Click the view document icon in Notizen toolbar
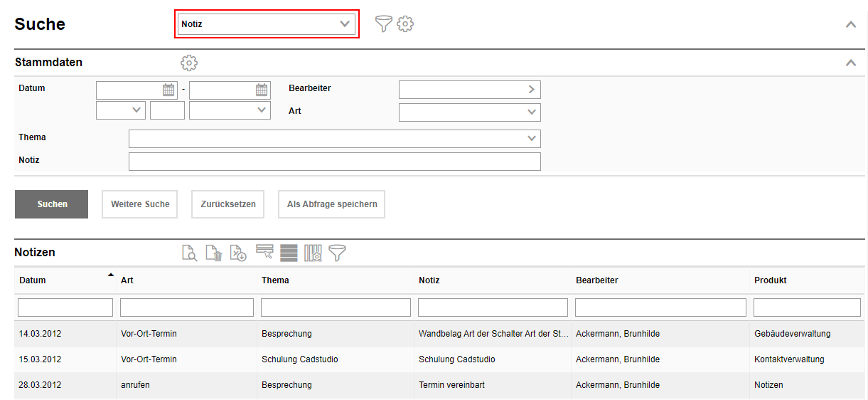Screen dimensions: 868x400 click(x=189, y=253)
